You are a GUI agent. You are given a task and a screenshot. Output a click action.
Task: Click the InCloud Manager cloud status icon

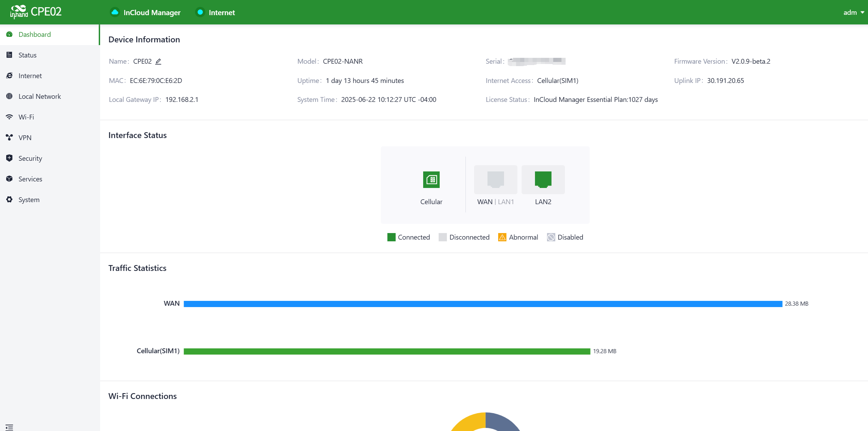[115, 12]
